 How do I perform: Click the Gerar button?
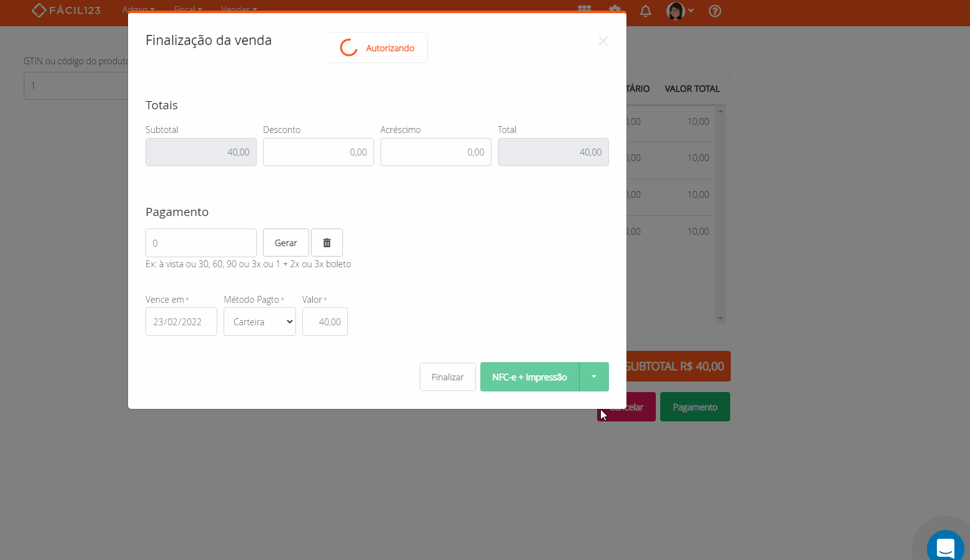tap(286, 243)
